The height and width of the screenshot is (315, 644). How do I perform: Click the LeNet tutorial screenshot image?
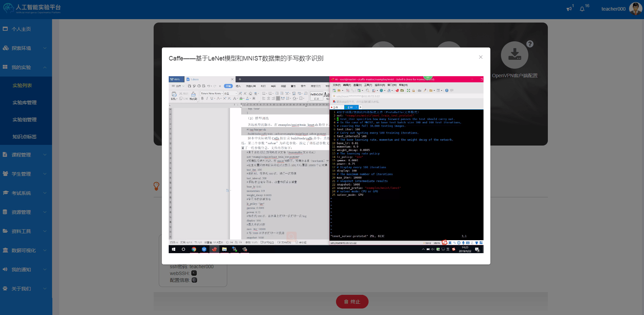point(326,164)
